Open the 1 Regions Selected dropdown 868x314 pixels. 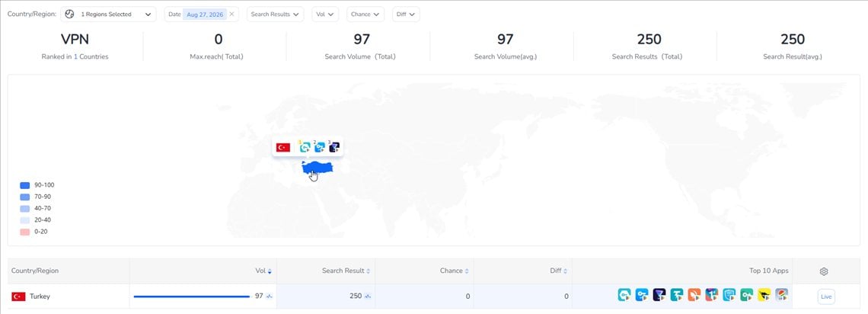tap(108, 14)
